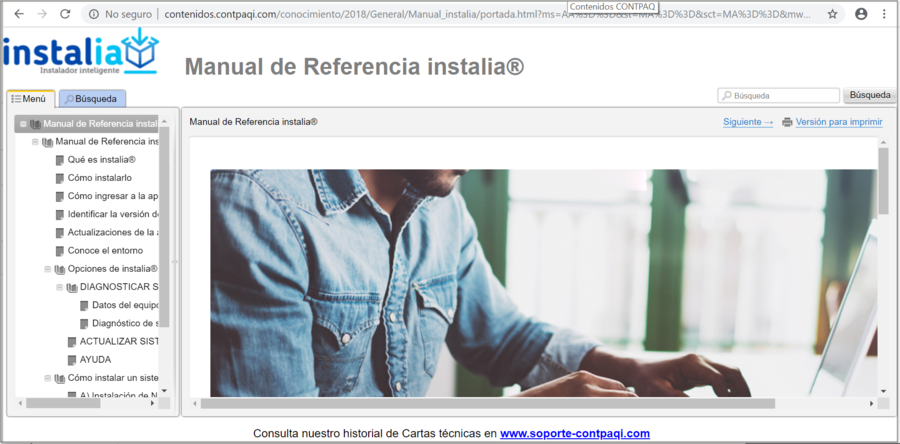This screenshot has width=900, height=444.
Task: Open ACTUALIZAR SIST topic
Action: point(119,341)
